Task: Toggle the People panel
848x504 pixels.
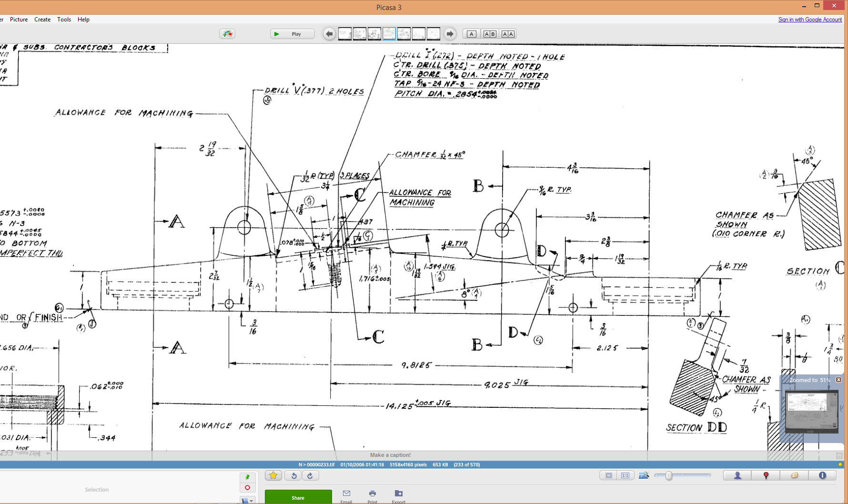Action: (737, 475)
